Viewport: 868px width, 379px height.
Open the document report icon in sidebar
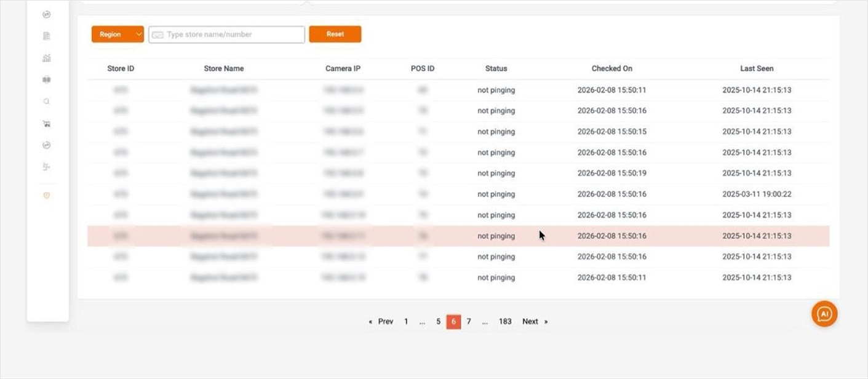tap(47, 36)
